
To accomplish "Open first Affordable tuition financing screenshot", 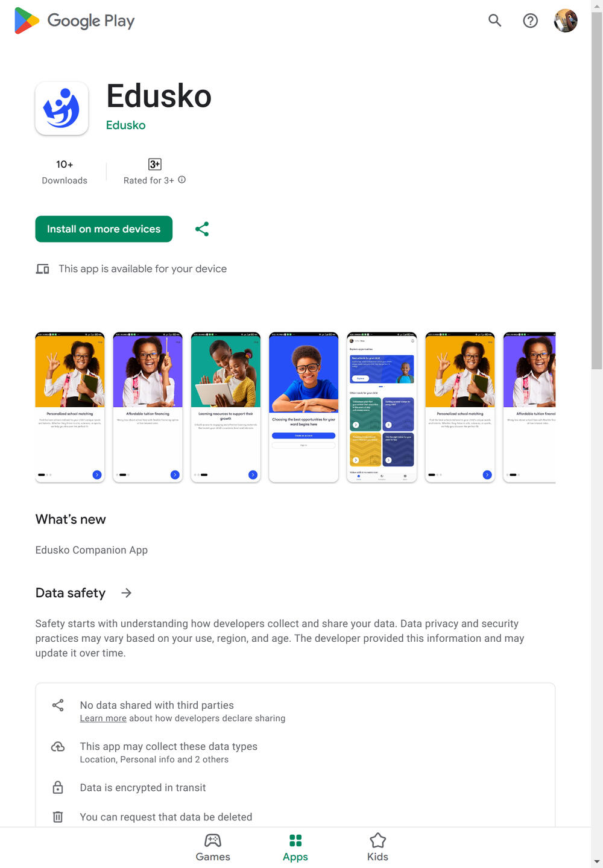I will click(148, 407).
